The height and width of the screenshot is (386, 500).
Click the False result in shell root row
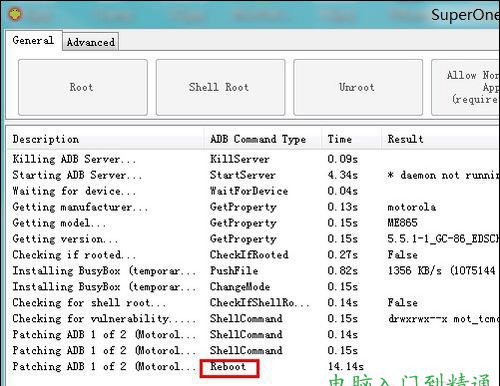[x=402, y=303]
